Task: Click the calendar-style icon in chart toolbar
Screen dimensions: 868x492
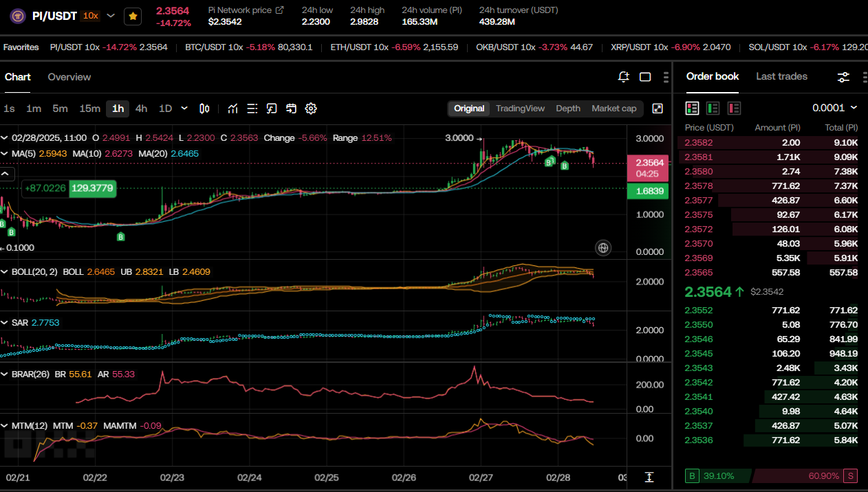Action: tap(291, 109)
